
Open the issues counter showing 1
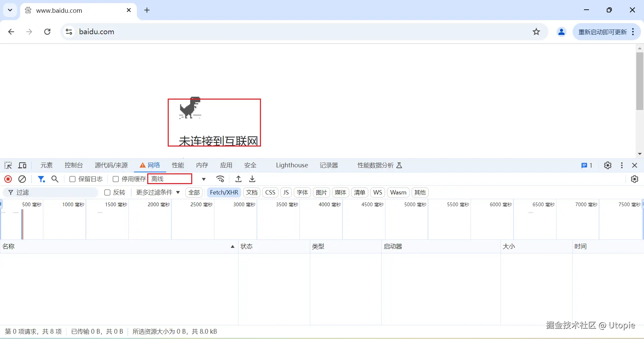(587, 165)
